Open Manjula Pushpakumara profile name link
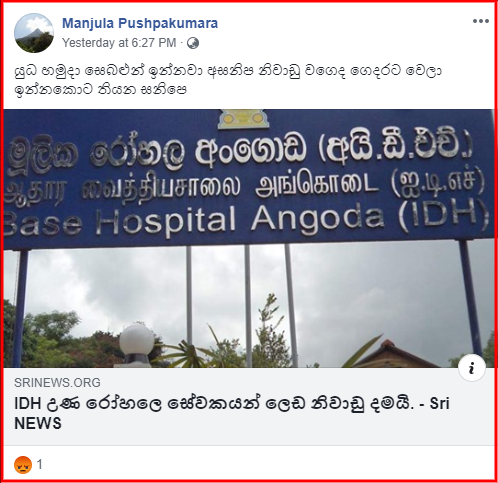 [140, 23]
